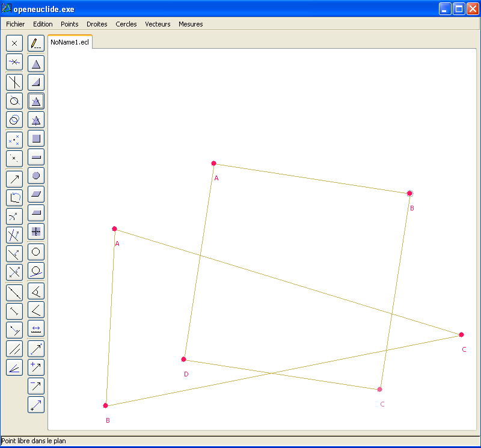Select the perpendicular through point tool

(14, 254)
